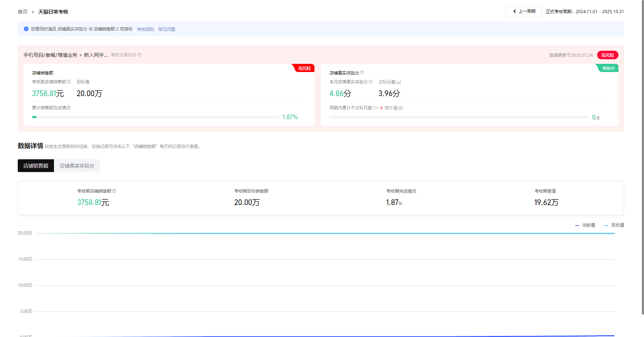
Task: Open the 考核规则 link
Action: pyautogui.click(x=145, y=29)
